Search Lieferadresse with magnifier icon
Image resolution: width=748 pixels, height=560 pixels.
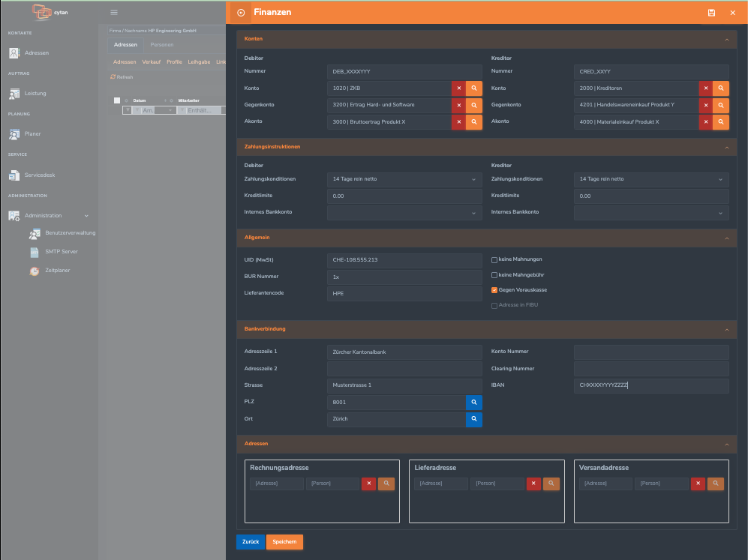pos(551,484)
